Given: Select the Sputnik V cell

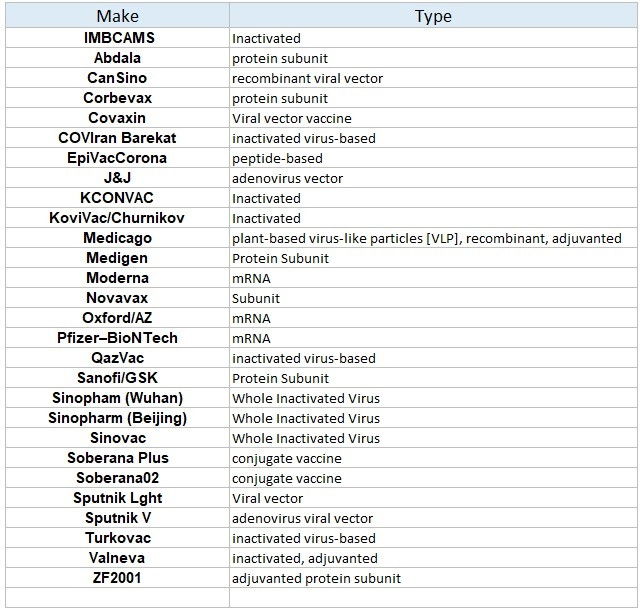Looking at the screenshot, I should click(117, 518).
